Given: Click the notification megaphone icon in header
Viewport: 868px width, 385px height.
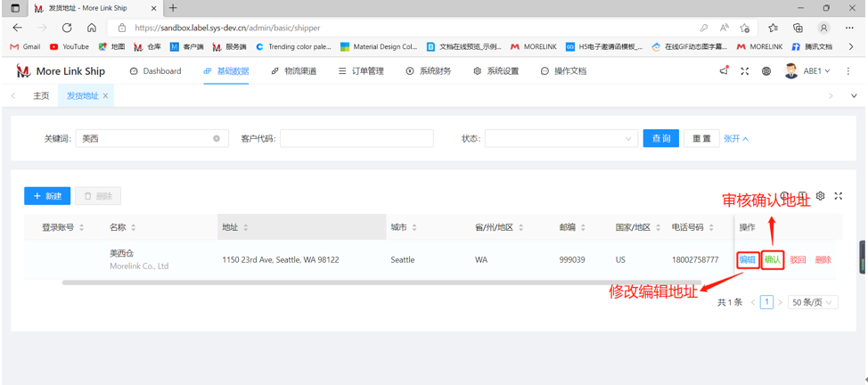Looking at the screenshot, I should 724,70.
